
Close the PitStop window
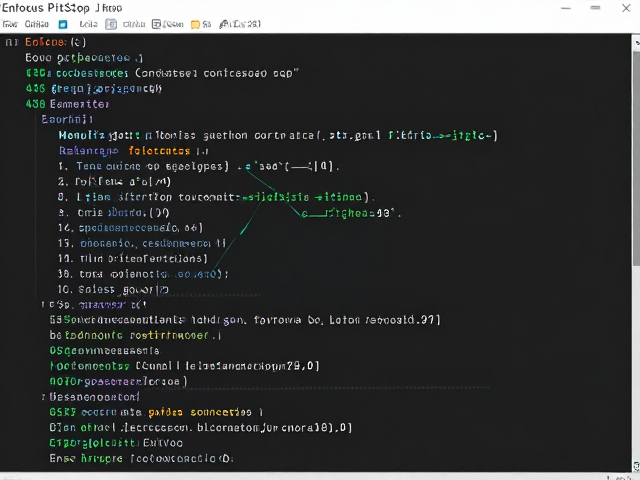click(626, 8)
